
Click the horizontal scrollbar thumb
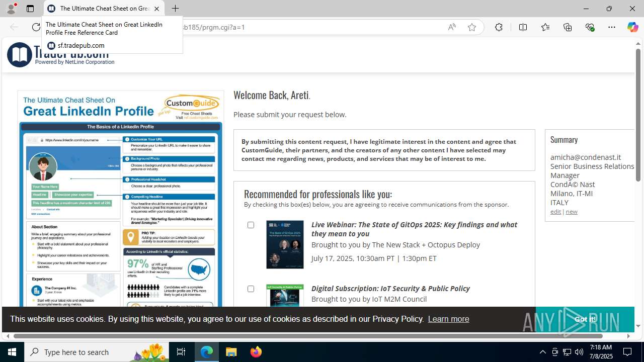(x=308, y=336)
